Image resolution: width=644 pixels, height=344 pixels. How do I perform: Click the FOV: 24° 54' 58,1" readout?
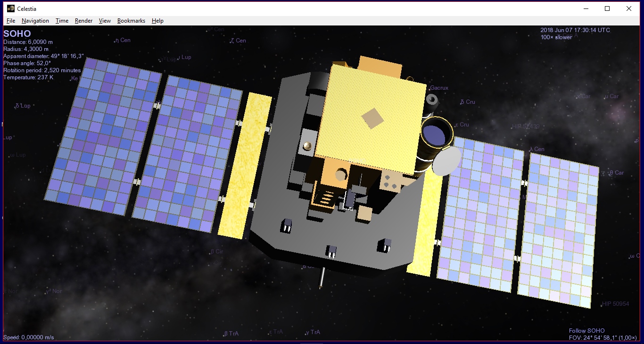603,338
